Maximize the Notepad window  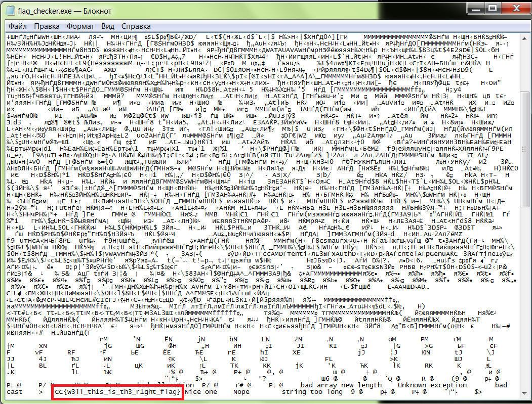coord(493,9)
